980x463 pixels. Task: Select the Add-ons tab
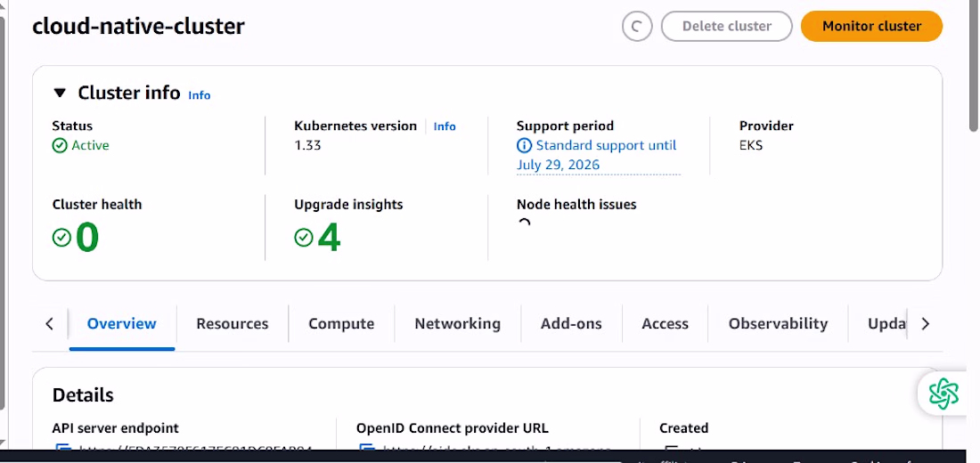click(571, 324)
